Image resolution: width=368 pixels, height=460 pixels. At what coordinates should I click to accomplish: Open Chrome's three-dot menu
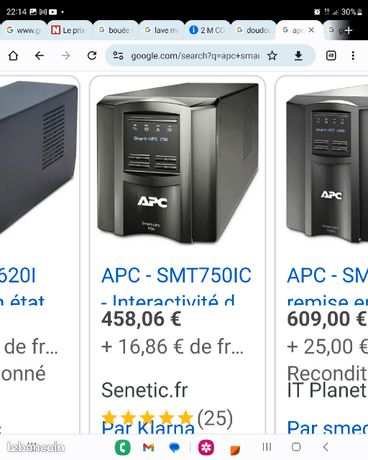click(353, 56)
